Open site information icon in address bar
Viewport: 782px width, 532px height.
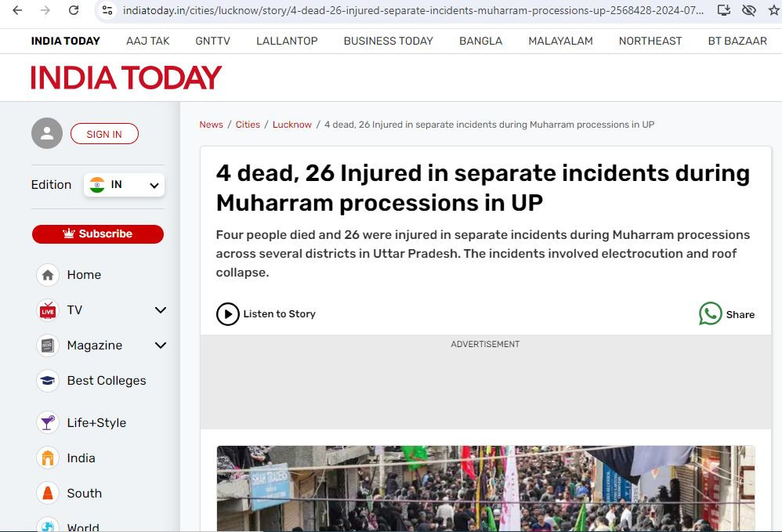(107, 10)
